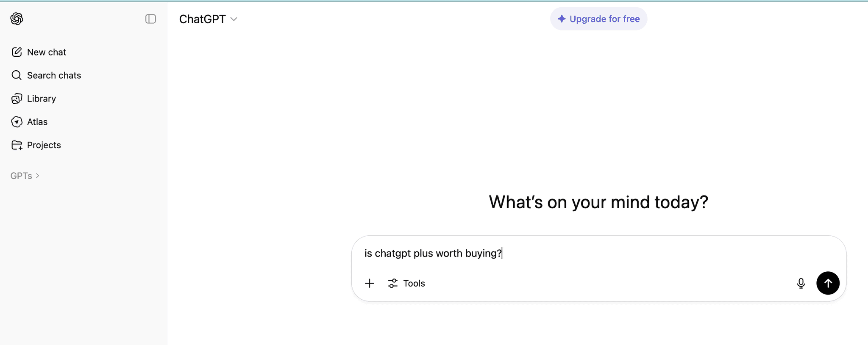Image resolution: width=868 pixels, height=345 pixels.
Task: Open the Projects text label
Action: [44, 145]
